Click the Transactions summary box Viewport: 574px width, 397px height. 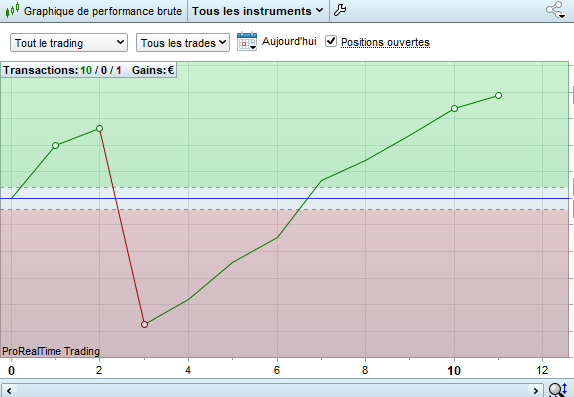coord(89,70)
